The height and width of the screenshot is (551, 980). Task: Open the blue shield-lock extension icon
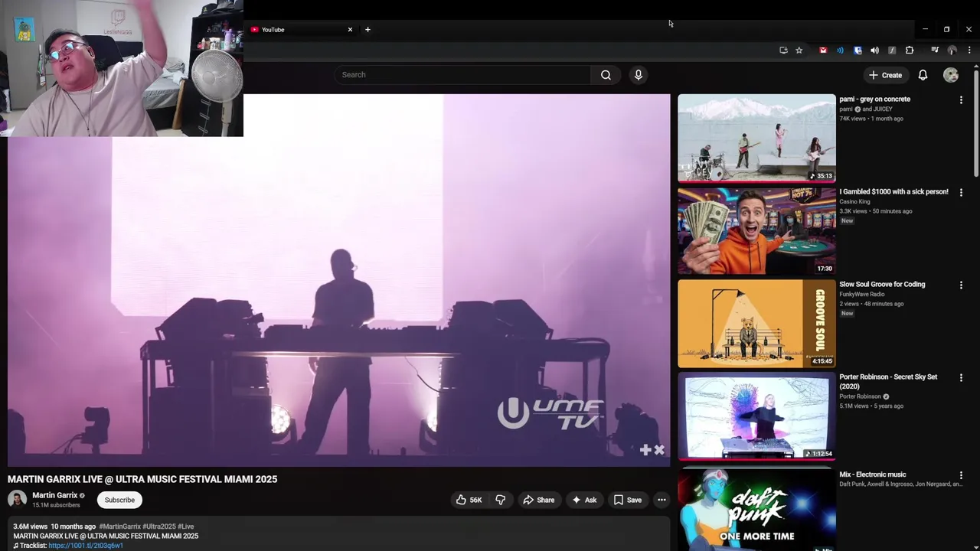(x=857, y=51)
